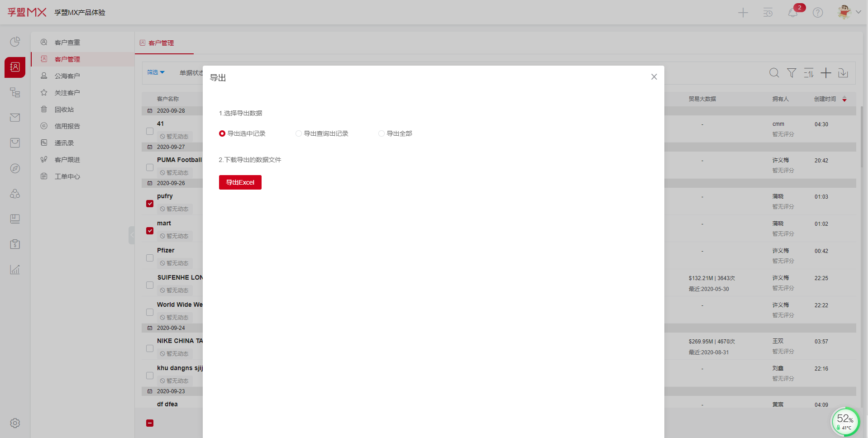Image resolution: width=868 pixels, height=438 pixels.
Task: Select 导出选中记录 radio option
Action: [x=222, y=133]
